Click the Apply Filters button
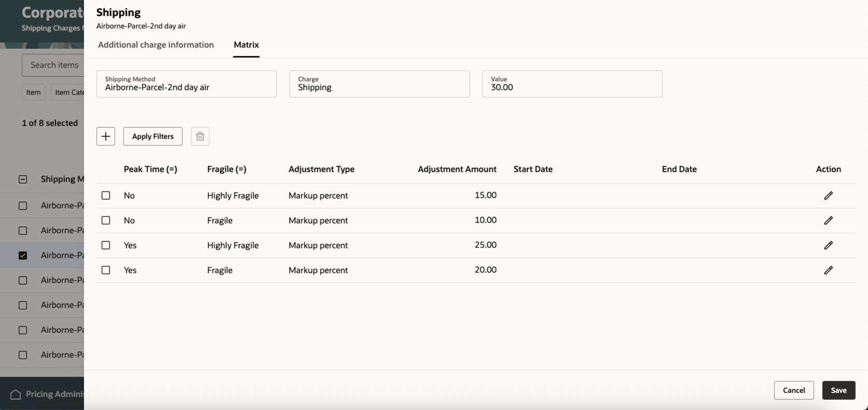 point(153,136)
